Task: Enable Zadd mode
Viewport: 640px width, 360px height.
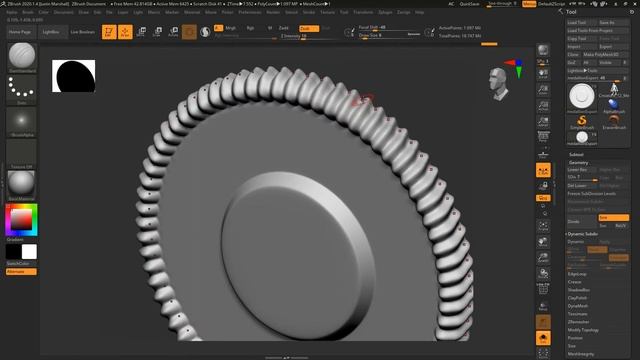Action: [x=284, y=28]
